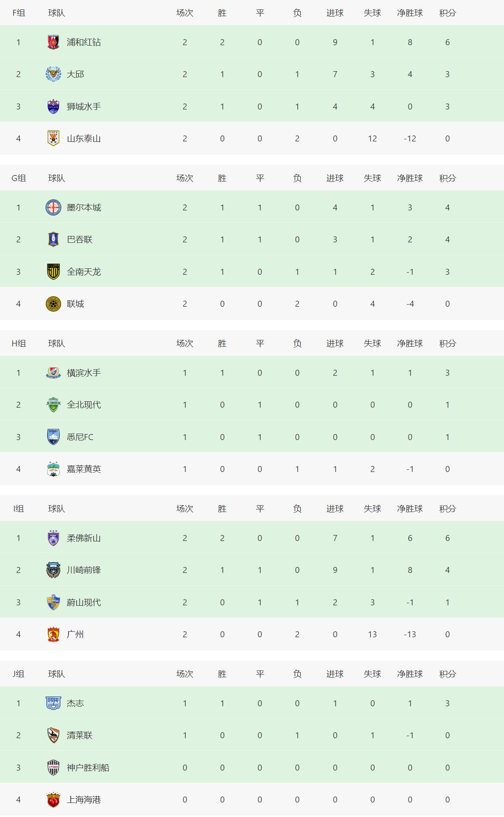Open the Kawasaki Frontale (川崎前锋) team logo
The image size is (504, 817).
click(53, 570)
